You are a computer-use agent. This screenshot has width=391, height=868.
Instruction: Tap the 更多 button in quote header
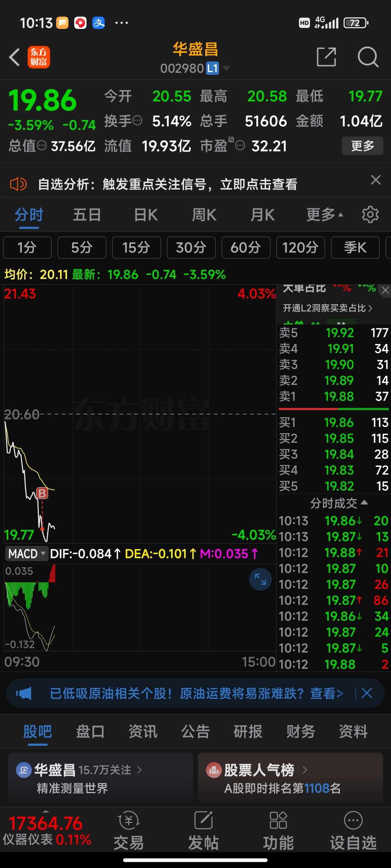362,146
